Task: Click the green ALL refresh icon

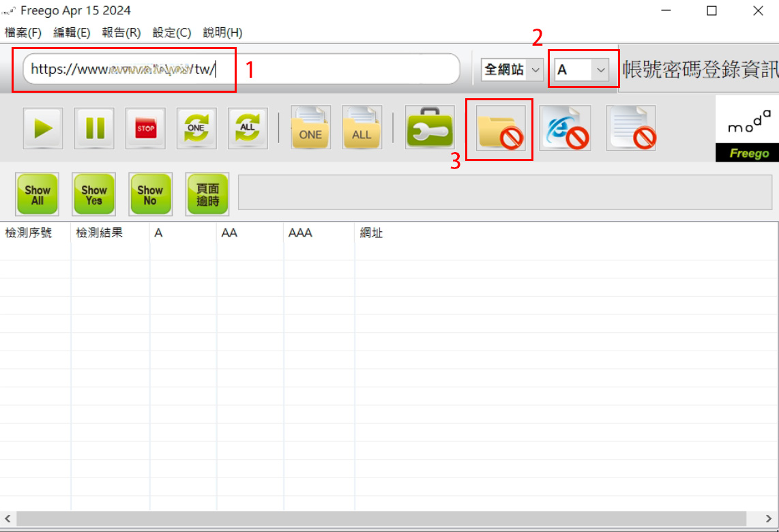Action: [248, 129]
